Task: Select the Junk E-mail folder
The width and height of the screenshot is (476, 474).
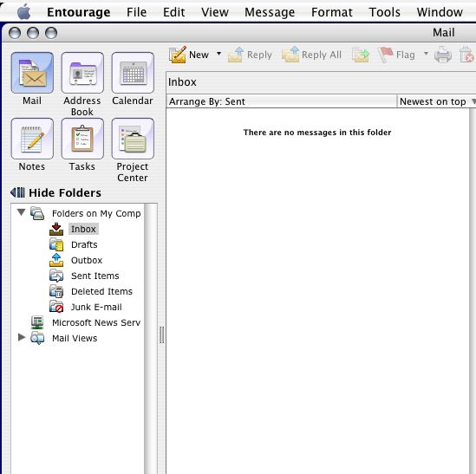Action: pos(96,307)
